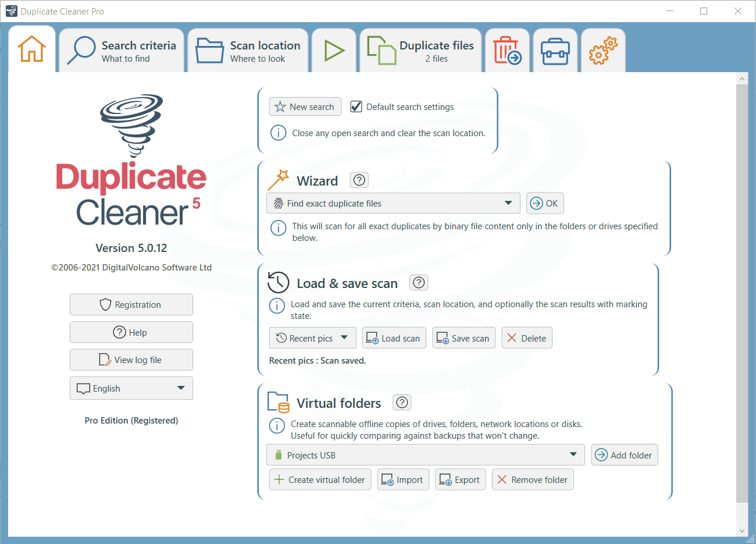The width and height of the screenshot is (756, 544).
Task: Open the Registration dialog
Action: click(131, 304)
